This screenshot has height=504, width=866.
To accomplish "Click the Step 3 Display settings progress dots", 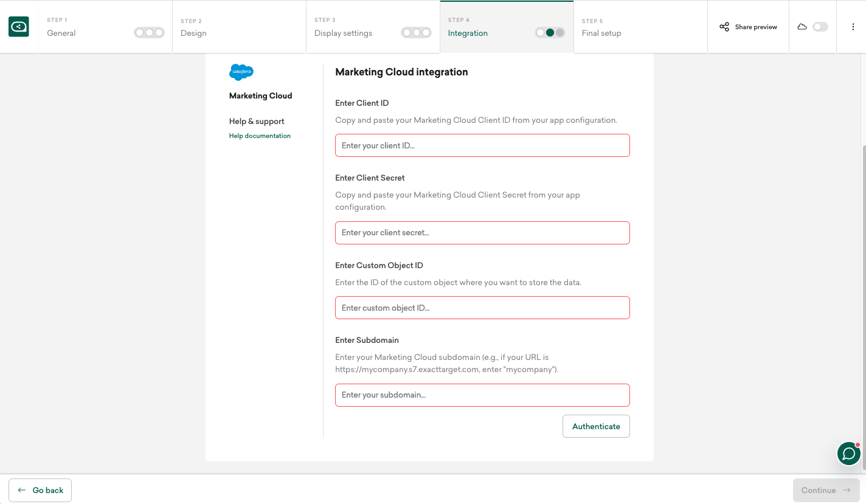I will click(417, 33).
